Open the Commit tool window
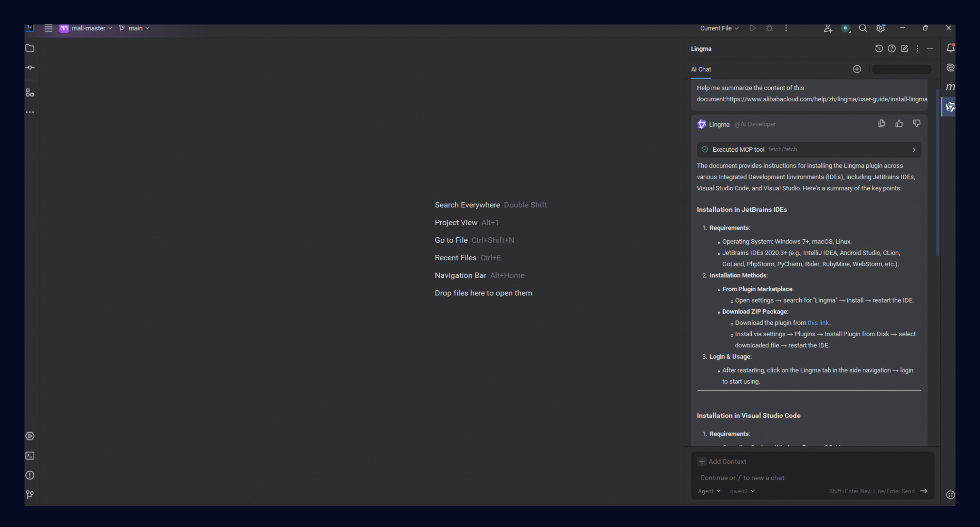980x527 pixels. (30, 68)
